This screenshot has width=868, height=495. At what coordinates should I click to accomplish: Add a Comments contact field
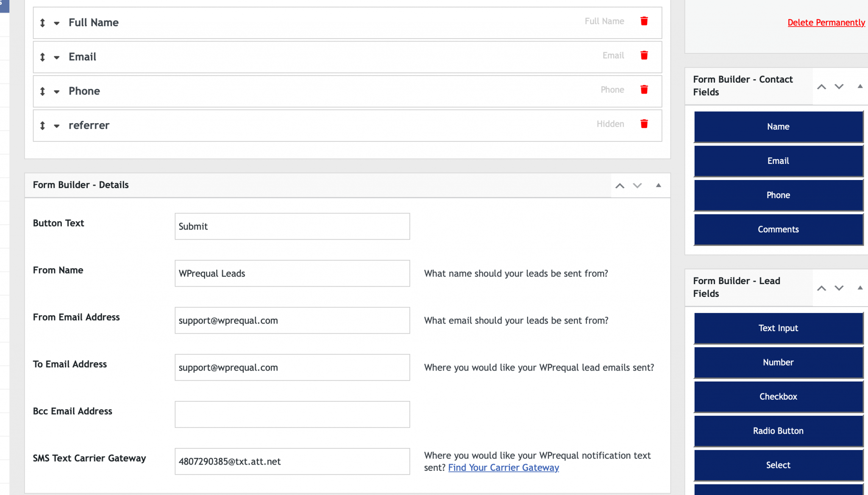(778, 229)
